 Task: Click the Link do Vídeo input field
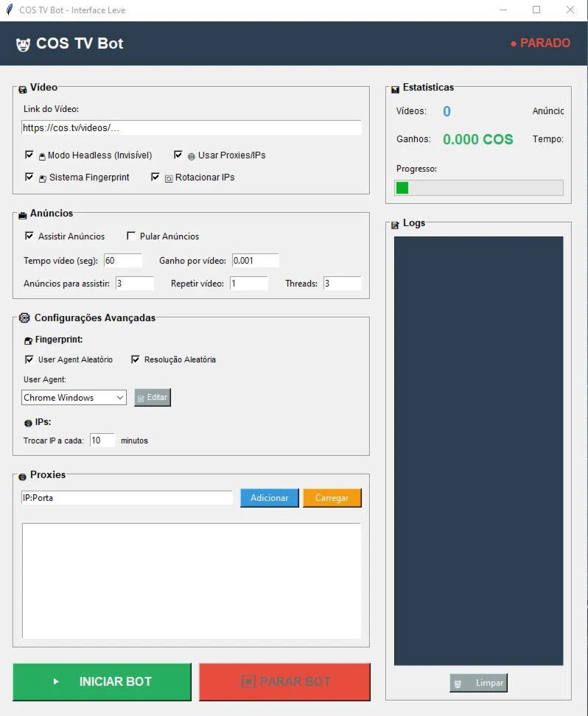192,128
